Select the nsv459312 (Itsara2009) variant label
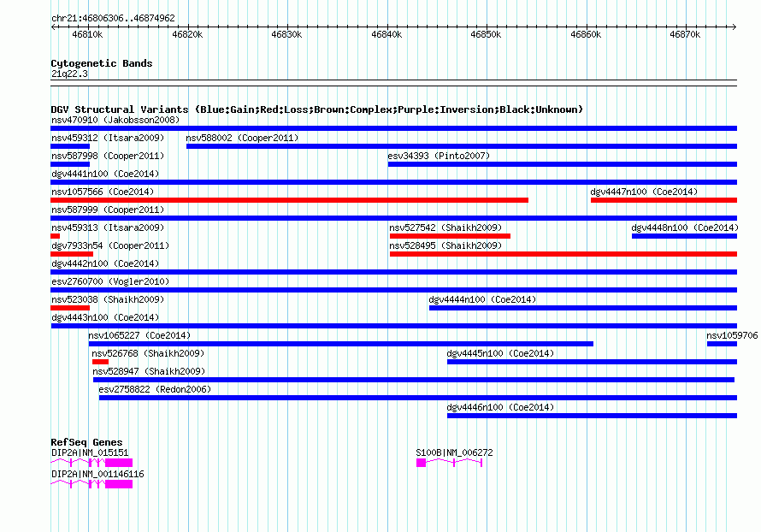The image size is (761, 532). [x=108, y=138]
